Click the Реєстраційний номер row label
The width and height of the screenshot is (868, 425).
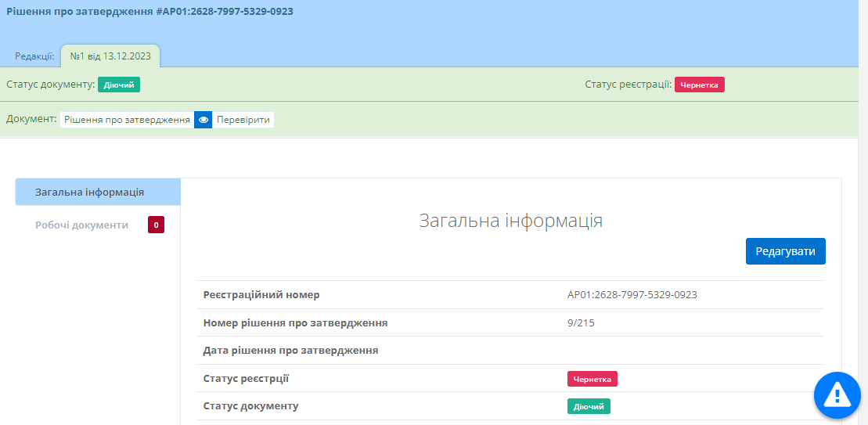pos(261,295)
